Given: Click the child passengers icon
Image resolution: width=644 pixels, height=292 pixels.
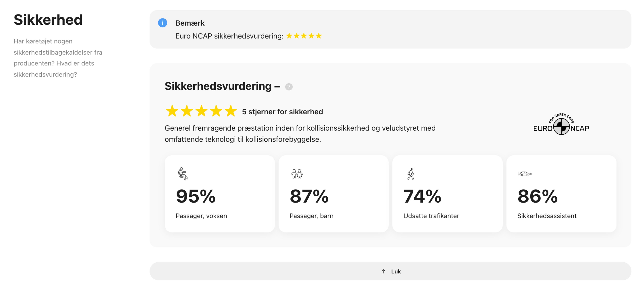Looking at the screenshot, I should click(297, 174).
